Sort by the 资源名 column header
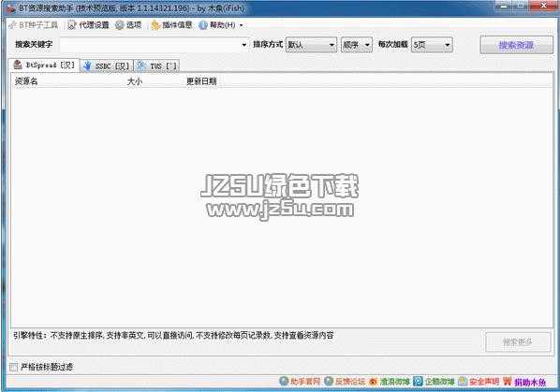Screen dimensions: 560x392 pyautogui.click(x=67, y=81)
